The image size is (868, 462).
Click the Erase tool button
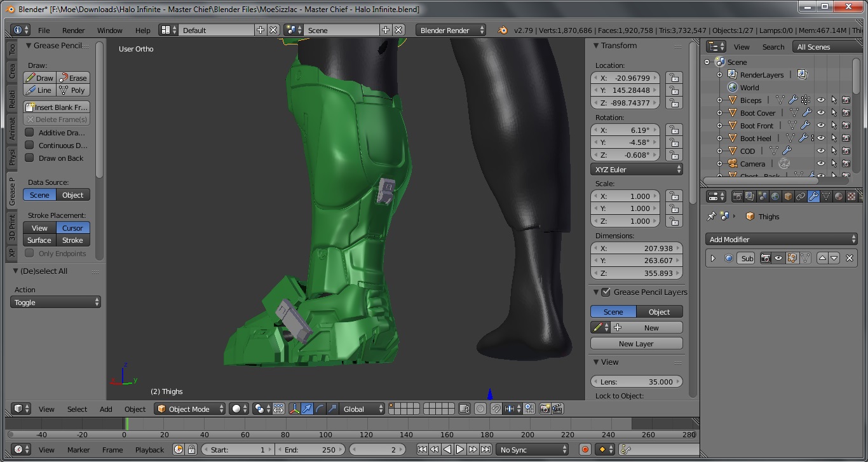click(x=73, y=78)
